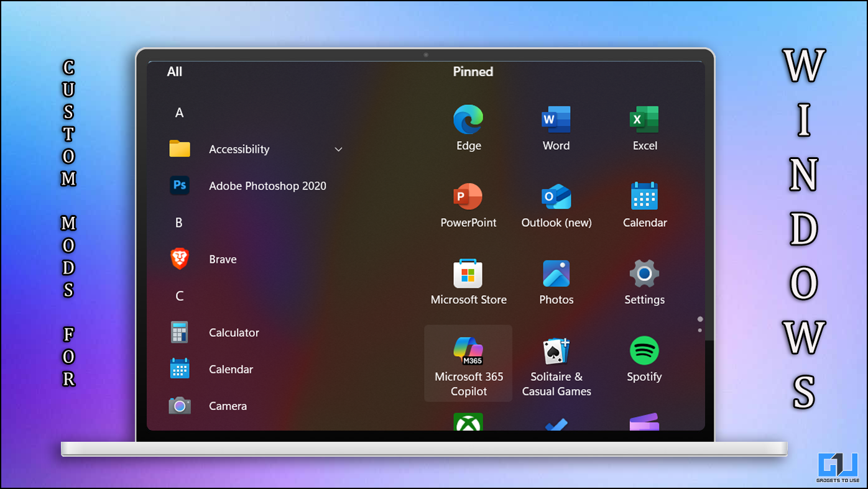Screen dimensions: 868x489
Task: Select the Pinned section header
Action: (473, 71)
